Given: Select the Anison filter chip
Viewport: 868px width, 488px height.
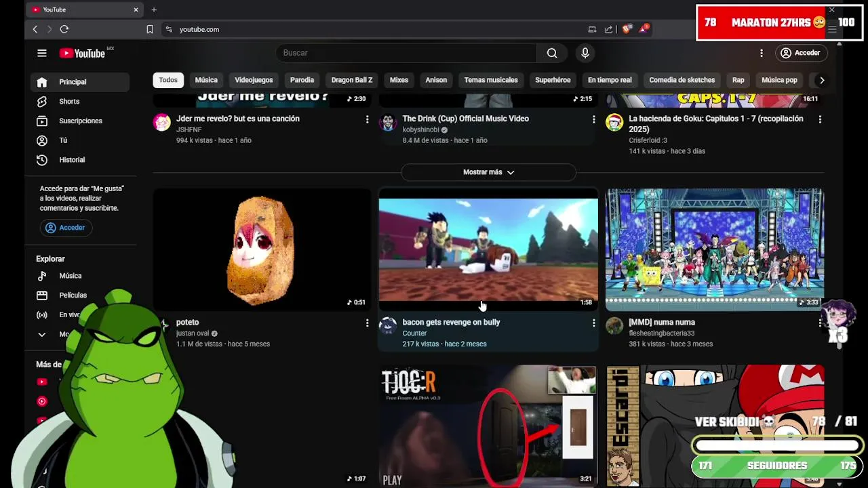Looking at the screenshot, I should click(x=436, y=80).
